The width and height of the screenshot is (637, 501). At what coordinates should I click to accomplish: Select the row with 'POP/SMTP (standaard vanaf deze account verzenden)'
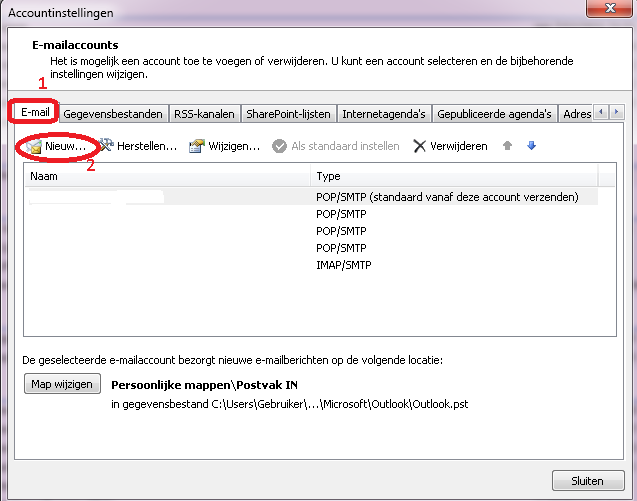[x=311, y=197]
